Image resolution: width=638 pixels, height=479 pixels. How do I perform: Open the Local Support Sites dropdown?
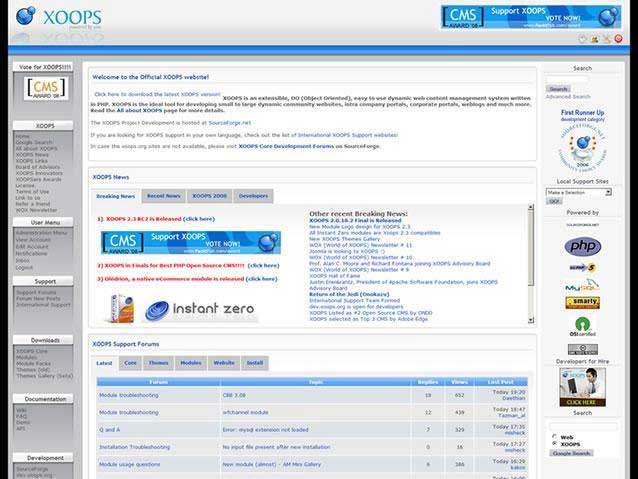tap(579, 192)
